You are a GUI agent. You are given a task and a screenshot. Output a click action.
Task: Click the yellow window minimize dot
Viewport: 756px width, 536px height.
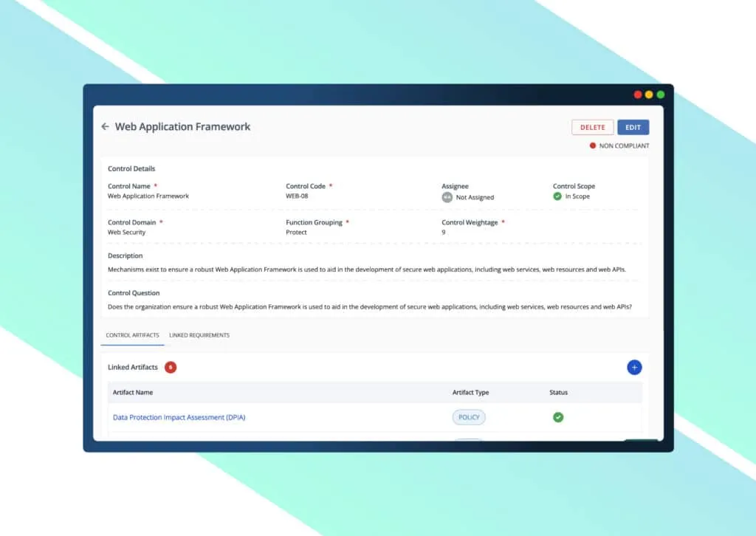pyautogui.click(x=649, y=95)
